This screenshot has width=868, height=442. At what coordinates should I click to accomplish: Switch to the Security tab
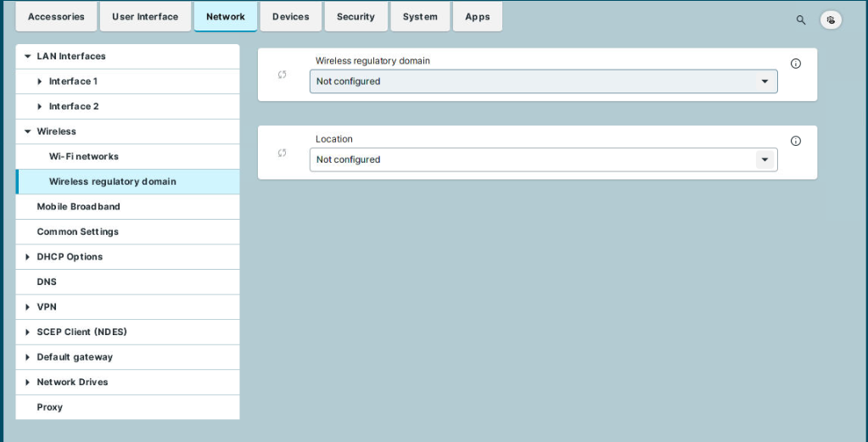click(356, 17)
